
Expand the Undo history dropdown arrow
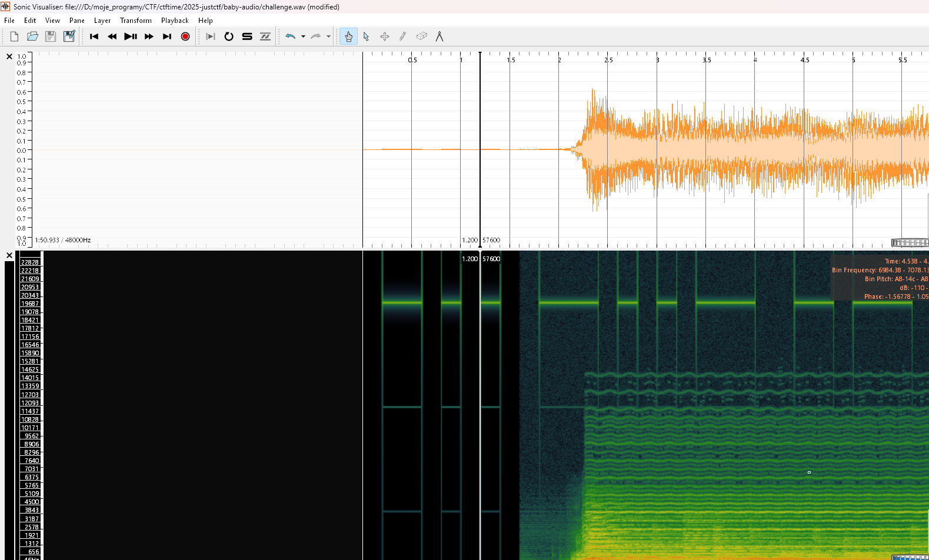coord(303,36)
